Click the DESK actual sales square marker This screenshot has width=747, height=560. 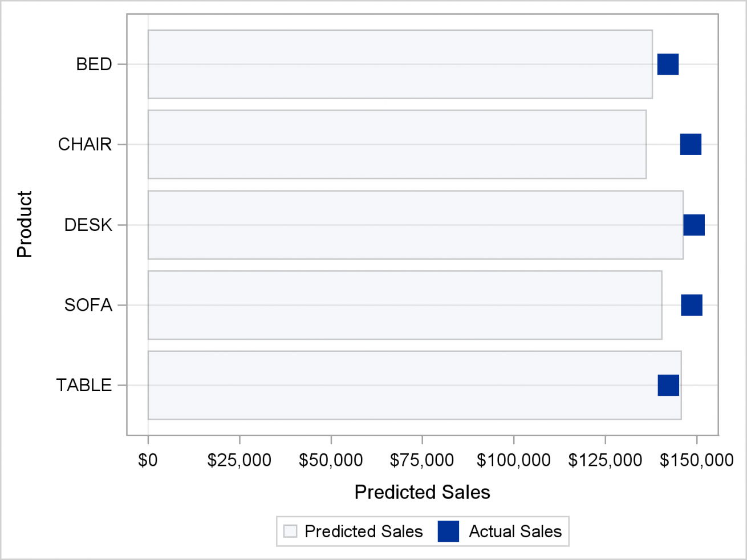tap(694, 225)
